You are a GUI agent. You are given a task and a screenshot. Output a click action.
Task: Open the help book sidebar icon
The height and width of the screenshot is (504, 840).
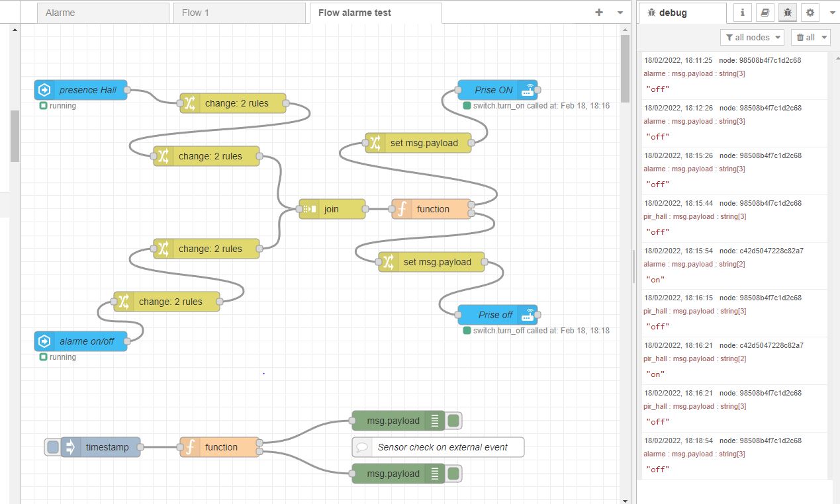pos(765,13)
